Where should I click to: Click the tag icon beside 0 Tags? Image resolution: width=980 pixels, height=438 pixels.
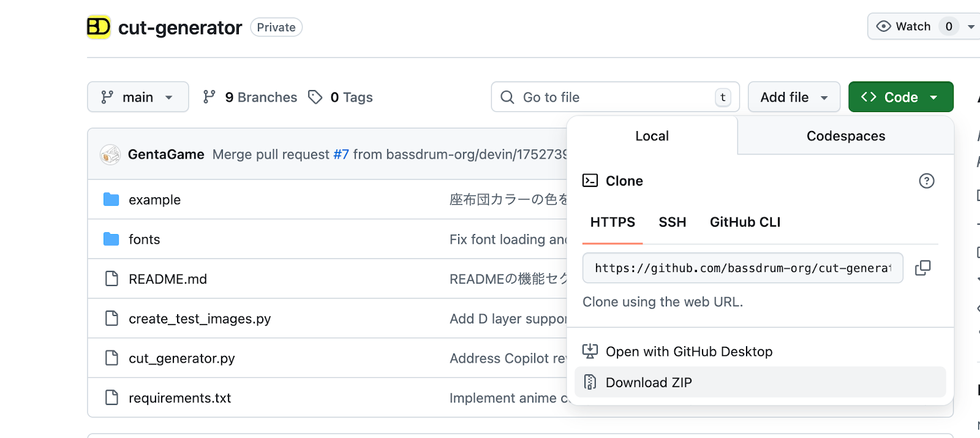coord(315,97)
